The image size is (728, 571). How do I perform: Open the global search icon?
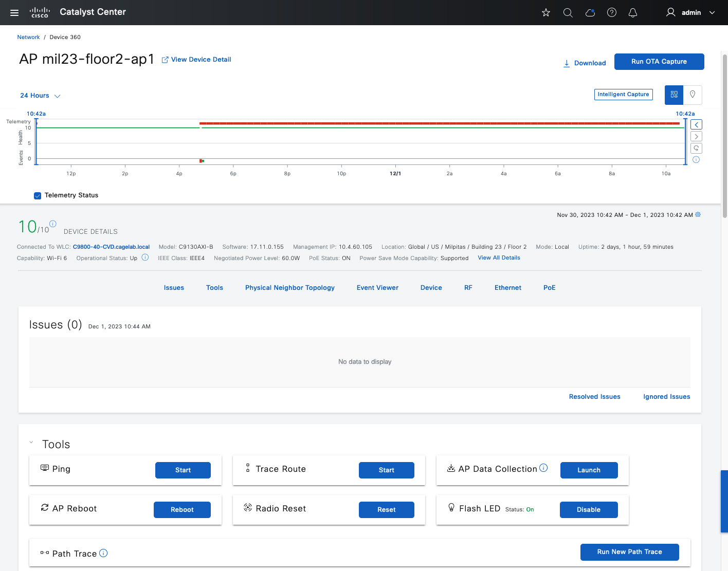point(568,13)
